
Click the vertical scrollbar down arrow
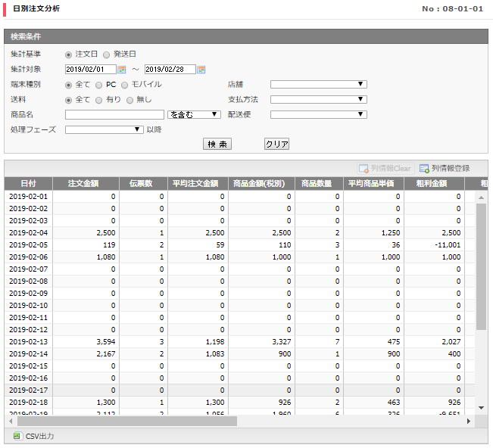coord(481,408)
